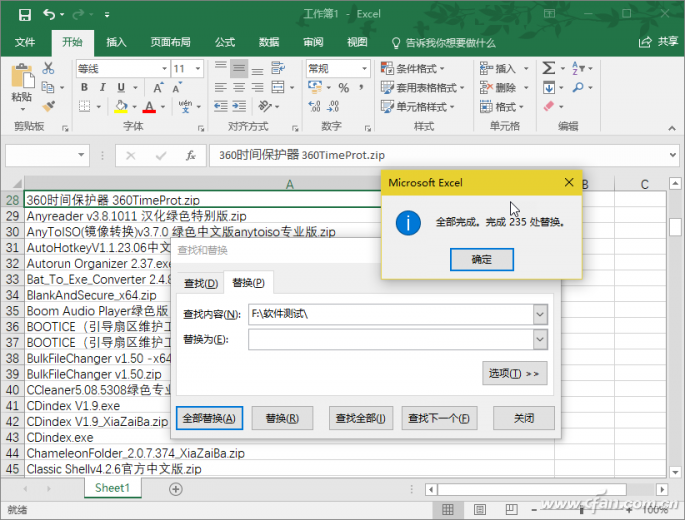Click the Wrap Text icon
This screenshot has width=685, height=520.
point(278,68)
